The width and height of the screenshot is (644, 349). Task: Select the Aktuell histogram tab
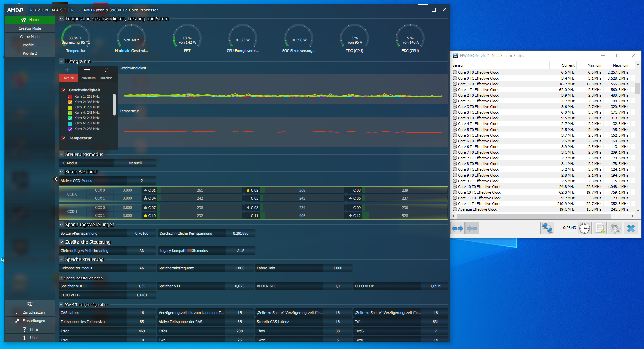69,78
